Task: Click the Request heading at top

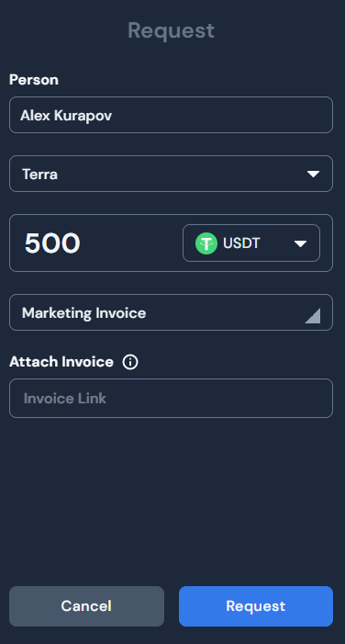Action: pyautogui.click(x=171, y=31)
